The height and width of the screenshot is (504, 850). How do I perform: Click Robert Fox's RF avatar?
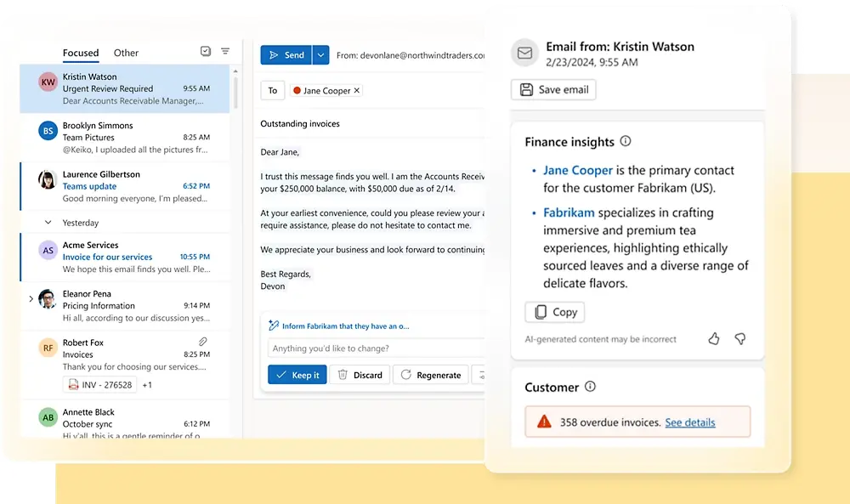(48, 348)
